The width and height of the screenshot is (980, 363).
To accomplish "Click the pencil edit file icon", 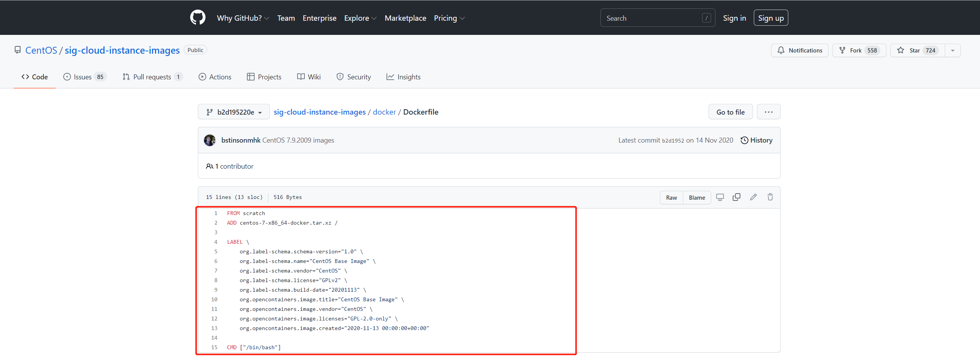I will click(753, 197).
